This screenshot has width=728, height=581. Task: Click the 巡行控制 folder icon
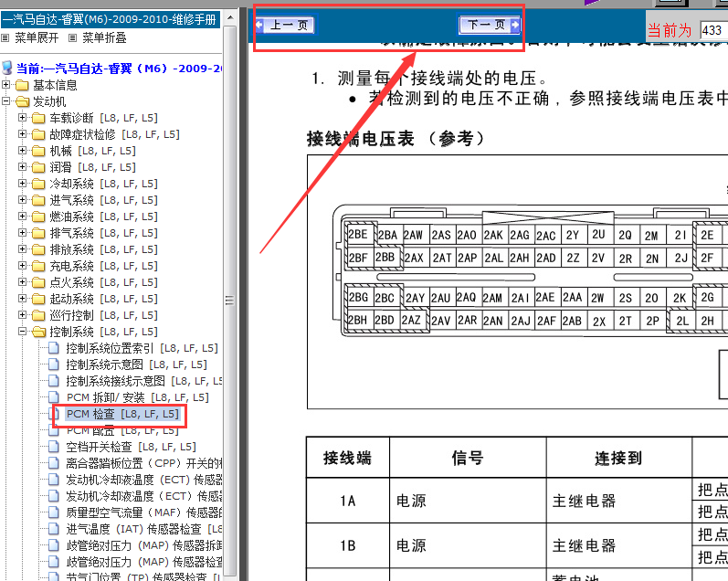[38, 316]
